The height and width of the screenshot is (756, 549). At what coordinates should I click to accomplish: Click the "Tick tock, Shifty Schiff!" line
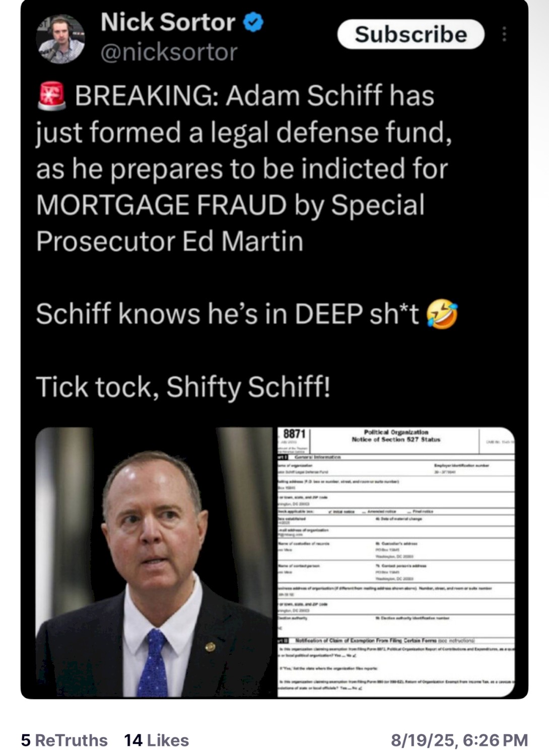pyautogui.click(x=183, y=387)
